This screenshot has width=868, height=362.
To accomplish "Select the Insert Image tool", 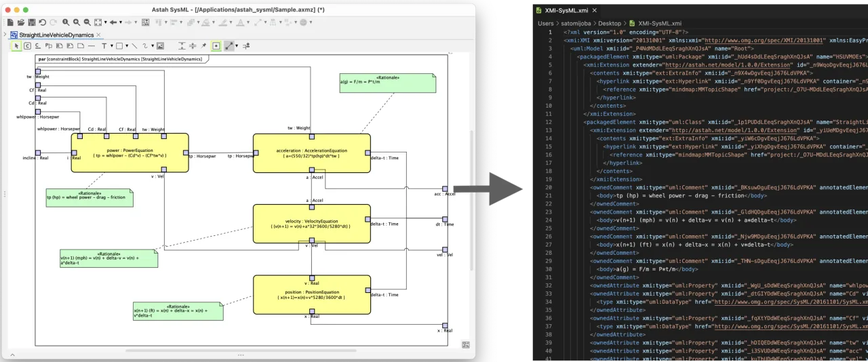I will coord(160,46).
